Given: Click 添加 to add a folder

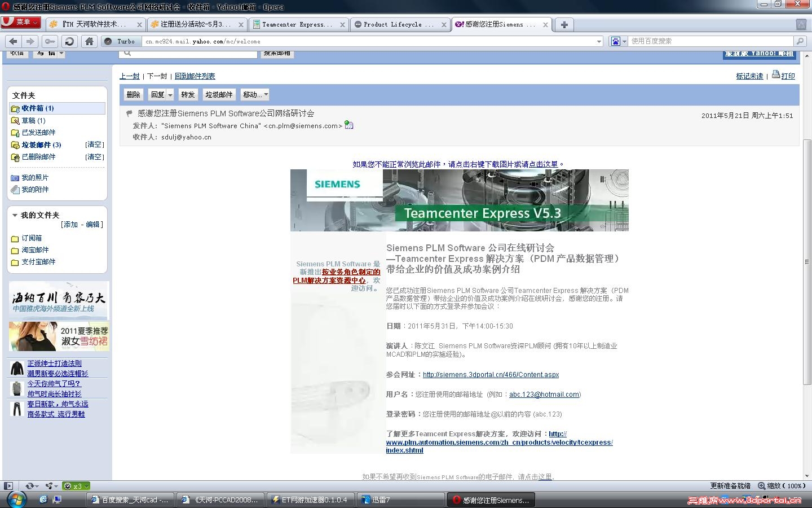Looking at the screenshot, I should [70, 225].
